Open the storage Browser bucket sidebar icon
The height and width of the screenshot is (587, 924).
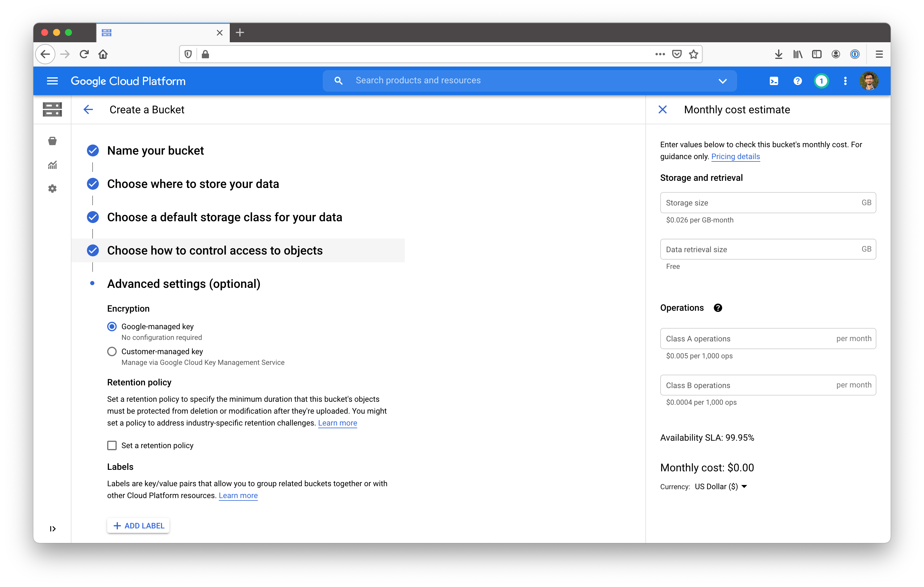53,141
